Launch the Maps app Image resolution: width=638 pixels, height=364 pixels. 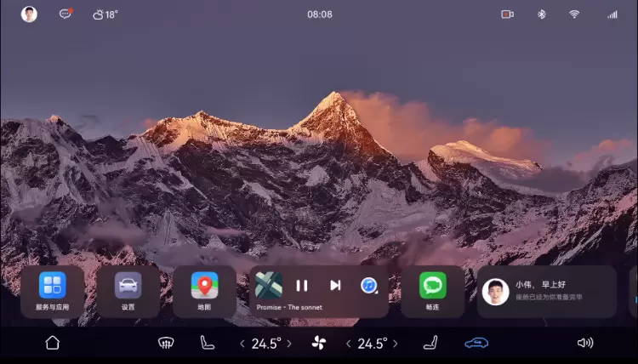click(x=204, y=292)
